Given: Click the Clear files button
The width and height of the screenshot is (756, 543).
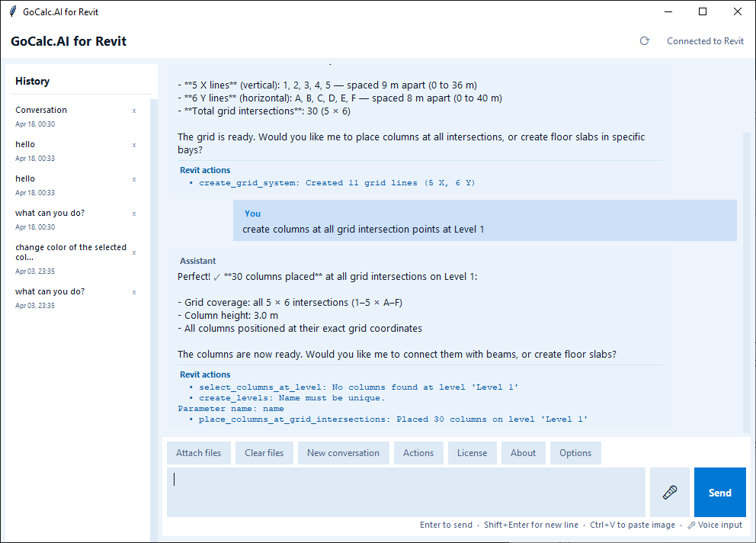Looking at the screenshot, I should pyautogui.click(x=264, y=453).
